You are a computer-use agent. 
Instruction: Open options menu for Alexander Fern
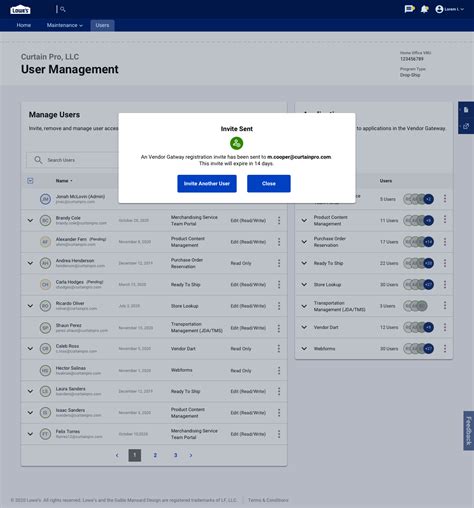click(279, 242)
